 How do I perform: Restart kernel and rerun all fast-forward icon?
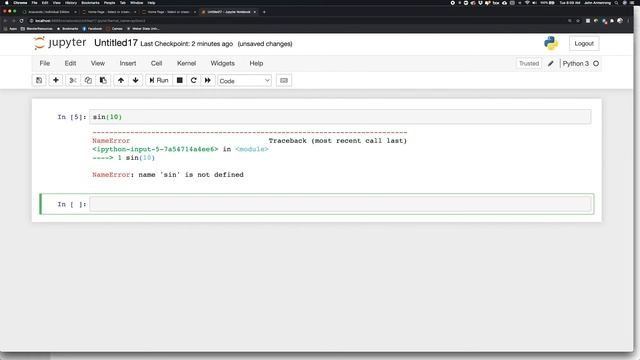208,80
